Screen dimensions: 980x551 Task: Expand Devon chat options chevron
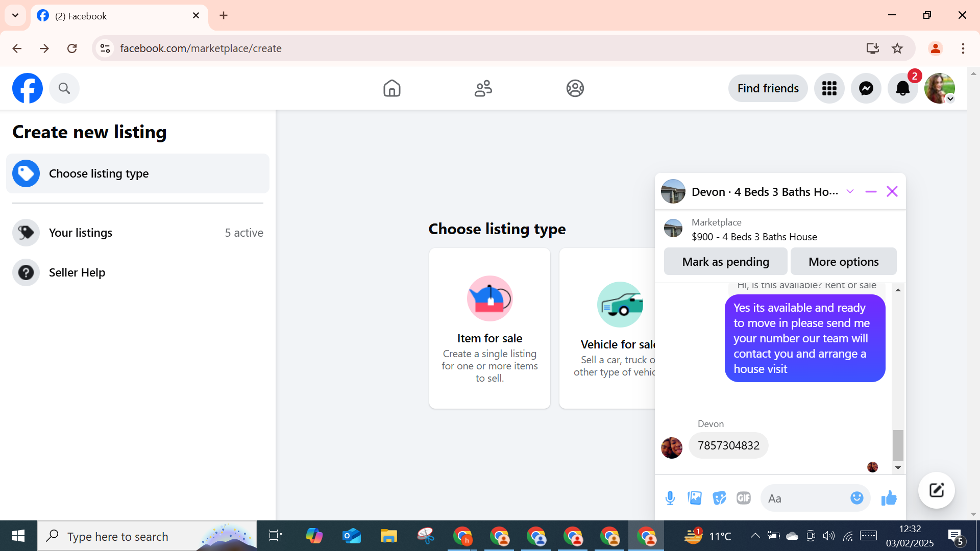pos(850,191)
